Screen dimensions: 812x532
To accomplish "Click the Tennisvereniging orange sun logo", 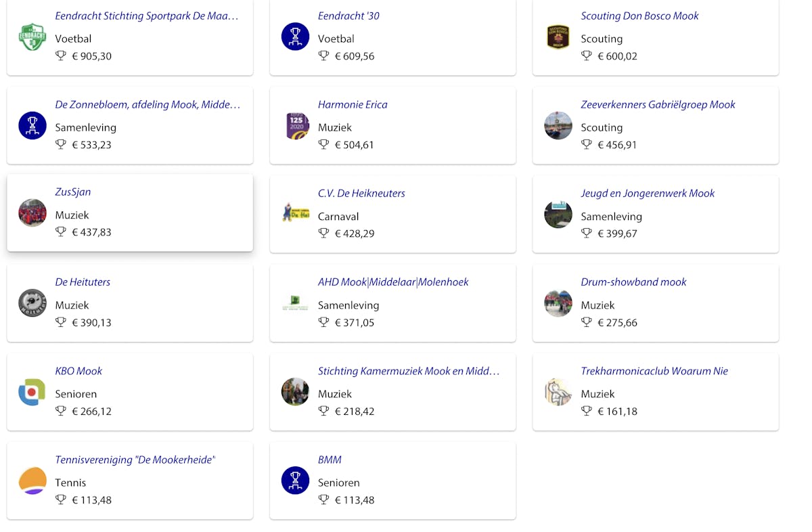I will (32, 481).
